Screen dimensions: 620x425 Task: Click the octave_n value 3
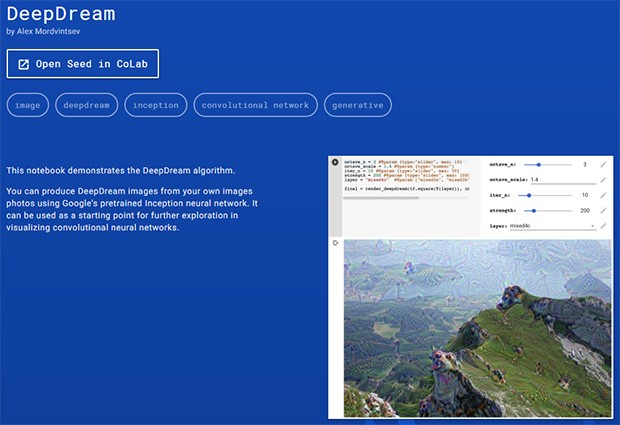[x=585, y=164]
